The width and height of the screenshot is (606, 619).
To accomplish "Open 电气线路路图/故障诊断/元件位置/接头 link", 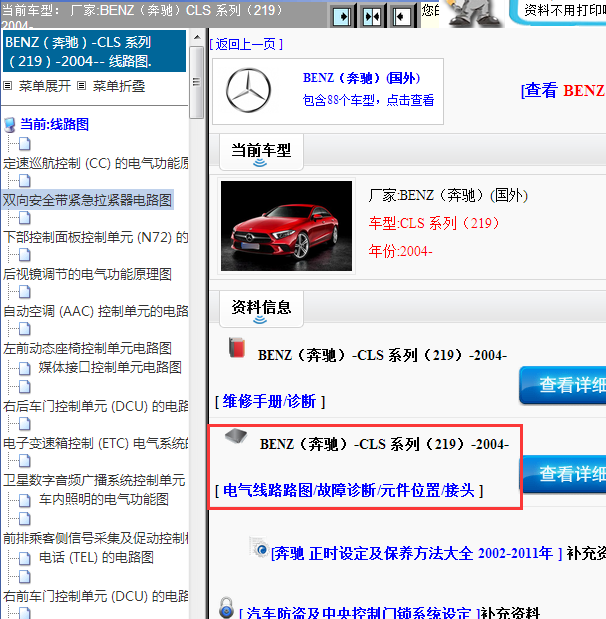I will [349, 490].
